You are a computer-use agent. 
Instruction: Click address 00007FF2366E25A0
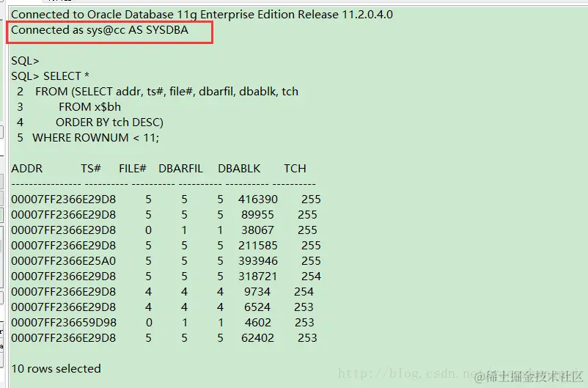pos(63,261)
